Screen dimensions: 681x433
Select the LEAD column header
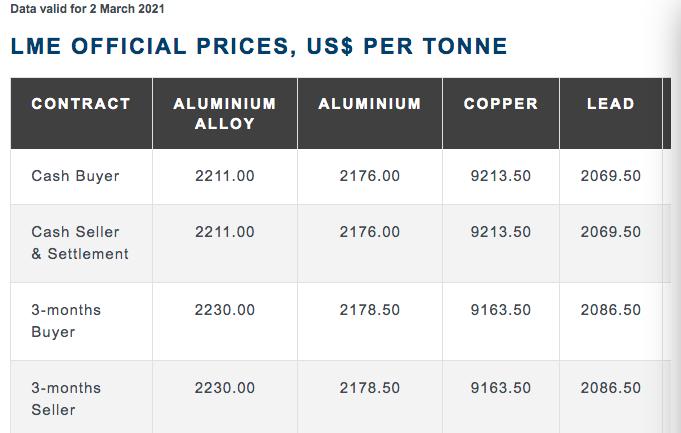(610, 104)
